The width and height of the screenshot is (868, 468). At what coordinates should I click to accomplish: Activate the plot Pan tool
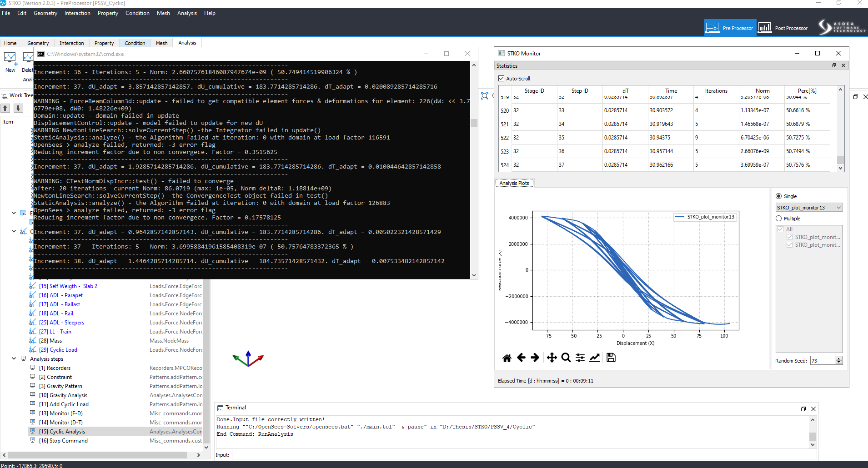[x=552, y=358]
